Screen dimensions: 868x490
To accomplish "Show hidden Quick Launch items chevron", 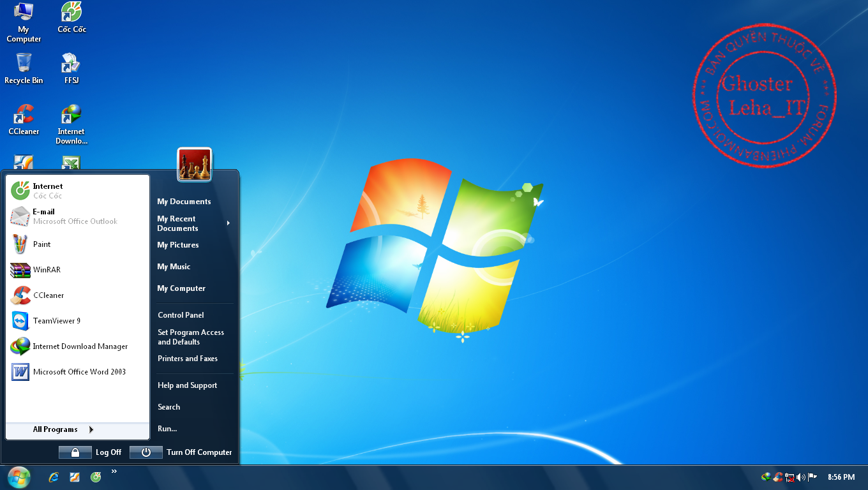I will (x=114, y=471).
